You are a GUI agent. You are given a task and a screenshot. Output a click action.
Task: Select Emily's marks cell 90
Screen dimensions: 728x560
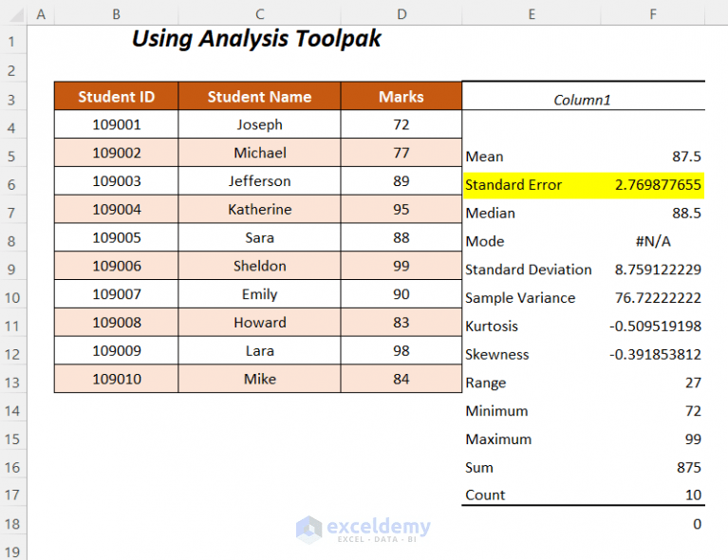[401, 294]
